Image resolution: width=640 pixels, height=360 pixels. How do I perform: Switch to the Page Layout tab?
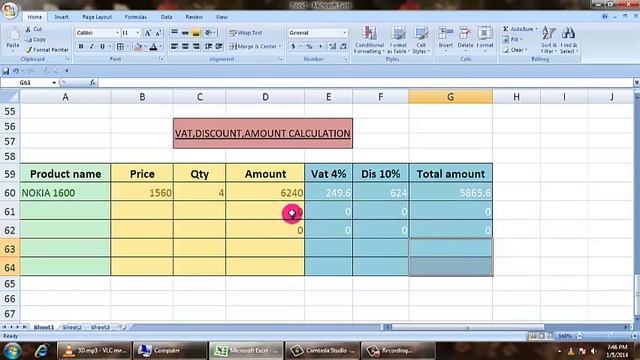click(x=97, y=17)
